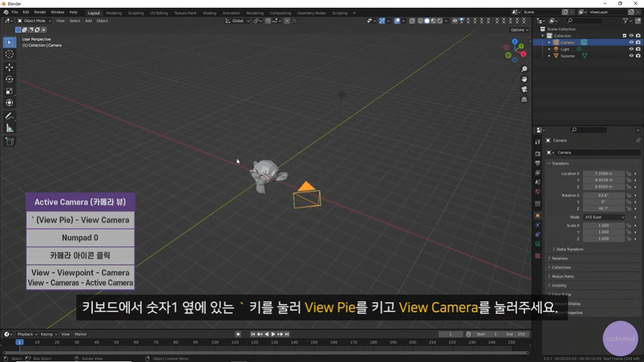The width and height of the screenshot is (644, 362).
Task: Open the timeline Marker menu
Action: click(81, 334)
